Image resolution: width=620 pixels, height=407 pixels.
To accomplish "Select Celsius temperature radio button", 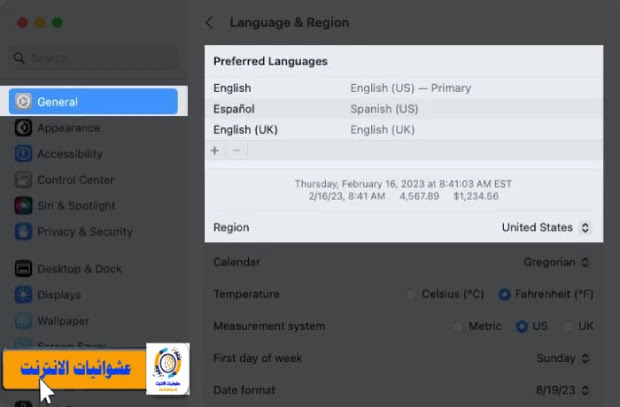I will (x=412, y=294).
